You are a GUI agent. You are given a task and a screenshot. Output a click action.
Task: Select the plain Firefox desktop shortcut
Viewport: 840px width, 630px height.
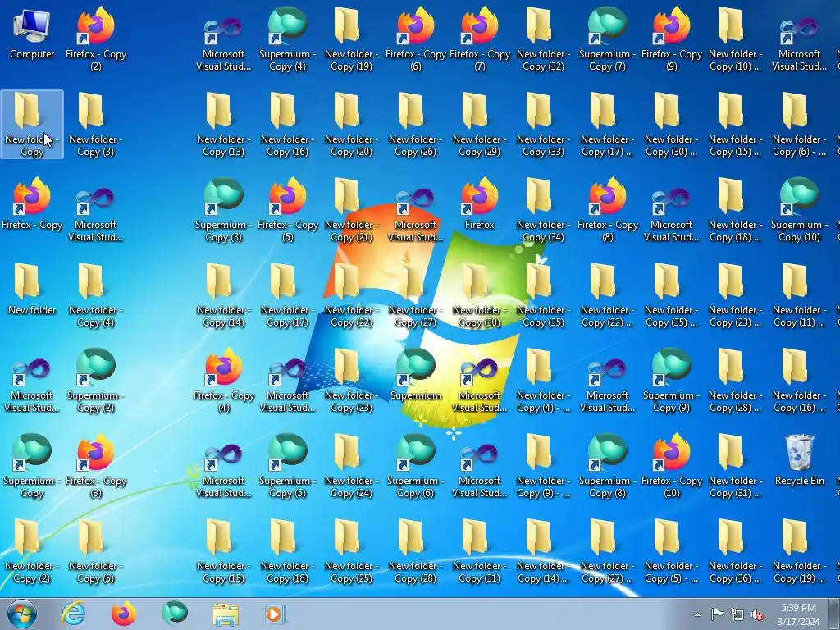479,203
